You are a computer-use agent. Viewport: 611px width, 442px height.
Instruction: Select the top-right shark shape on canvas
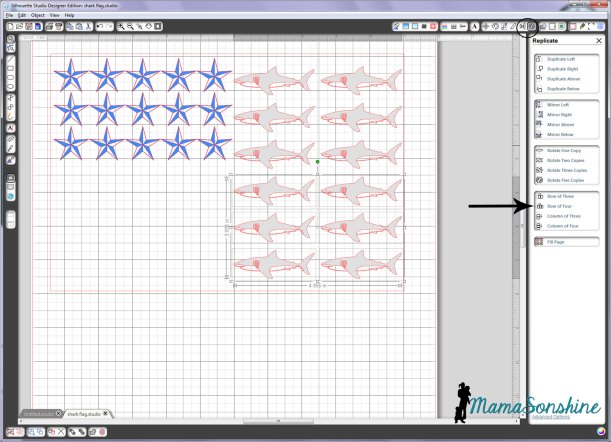[x=361, y=80]
